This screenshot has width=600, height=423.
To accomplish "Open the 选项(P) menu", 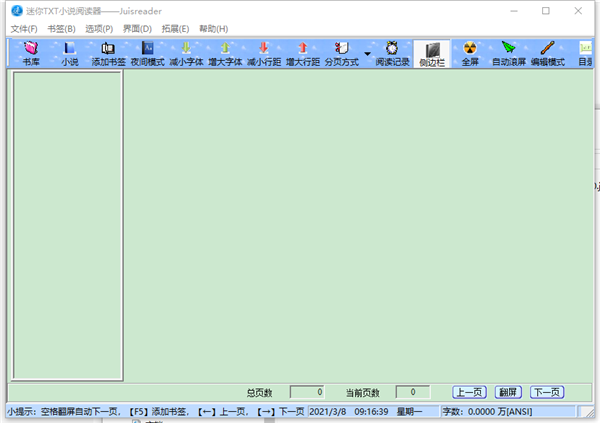I will point(99,29).
